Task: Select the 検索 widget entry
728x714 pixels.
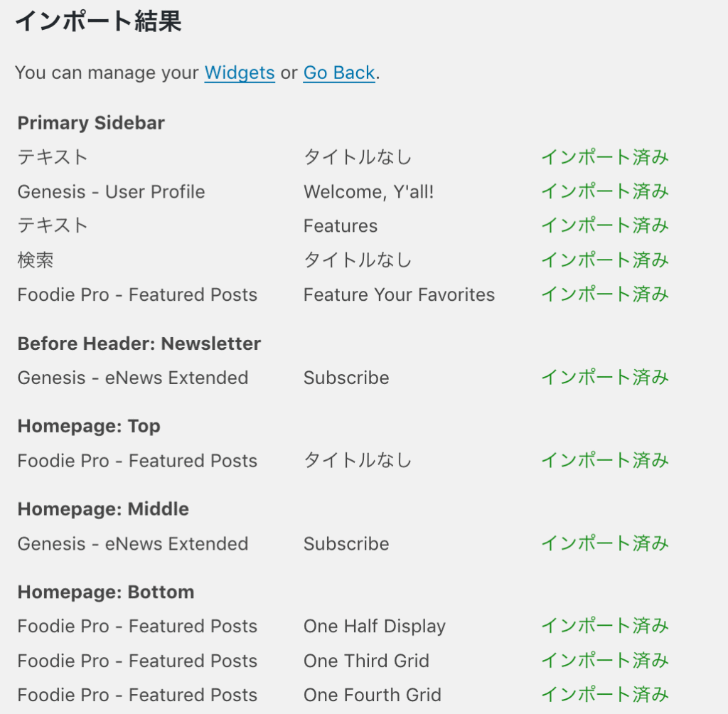Action: pos(36,260)
